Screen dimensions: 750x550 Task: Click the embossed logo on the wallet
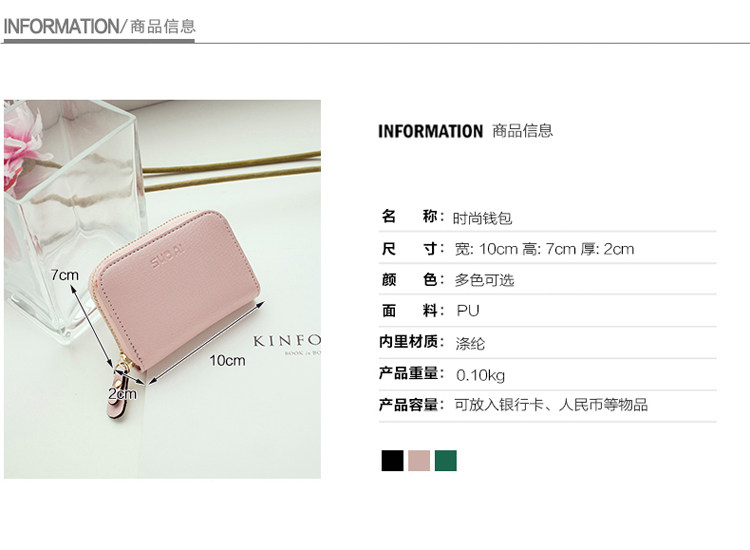click(167, 256)
